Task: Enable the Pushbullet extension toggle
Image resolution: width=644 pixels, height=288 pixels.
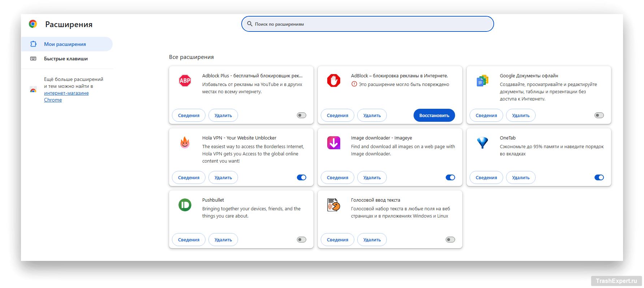Action: [301, 240]
